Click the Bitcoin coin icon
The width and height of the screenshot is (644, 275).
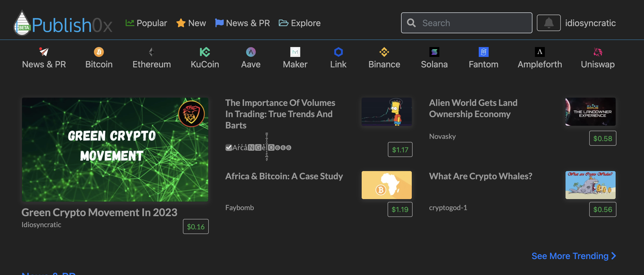click(99, 52)
